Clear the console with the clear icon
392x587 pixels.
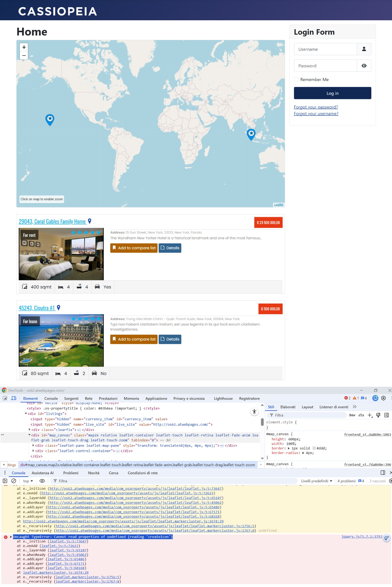tap(14, 481)
